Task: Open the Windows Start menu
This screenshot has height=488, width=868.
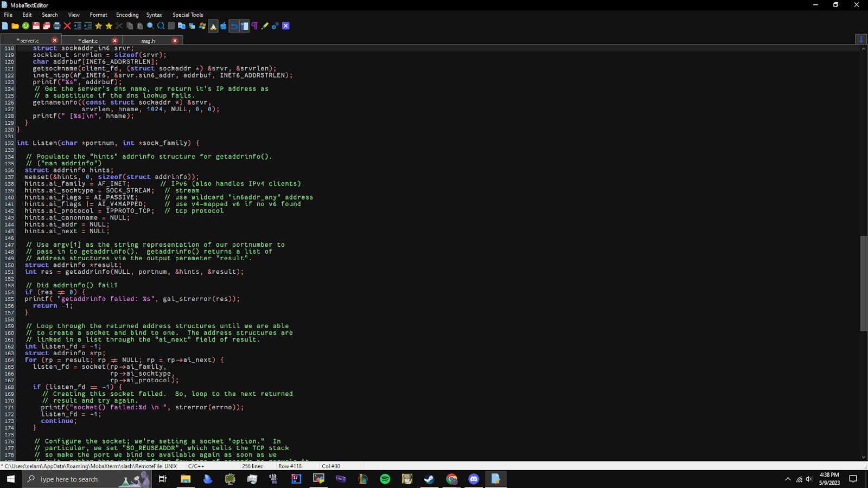Action: [x=11, y=479]
